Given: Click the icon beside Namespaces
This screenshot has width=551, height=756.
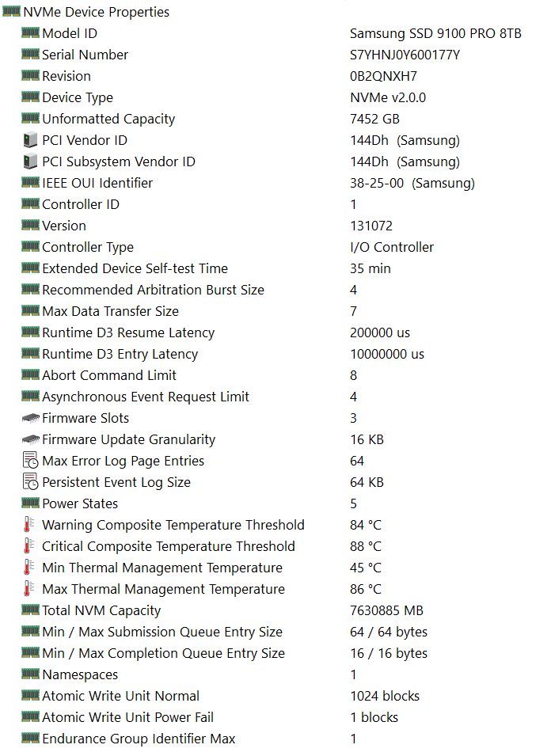Looking at the screenshot, I should click(30, 674).
